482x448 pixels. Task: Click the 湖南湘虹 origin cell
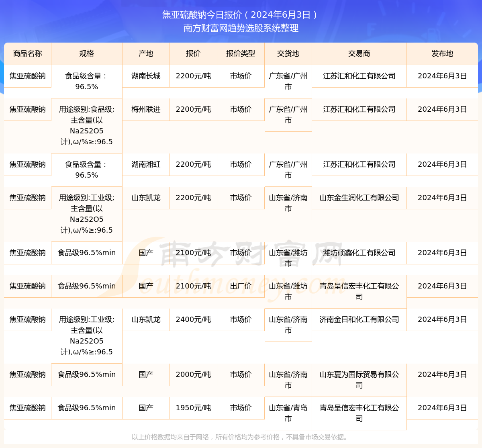coord(146,164)
